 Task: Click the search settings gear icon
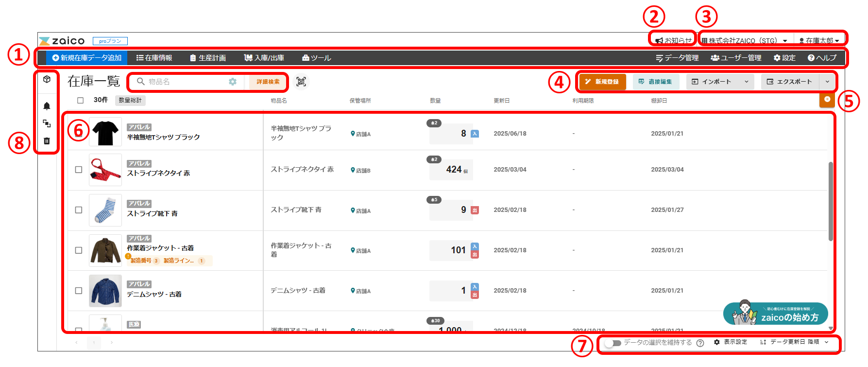point(233,82)
